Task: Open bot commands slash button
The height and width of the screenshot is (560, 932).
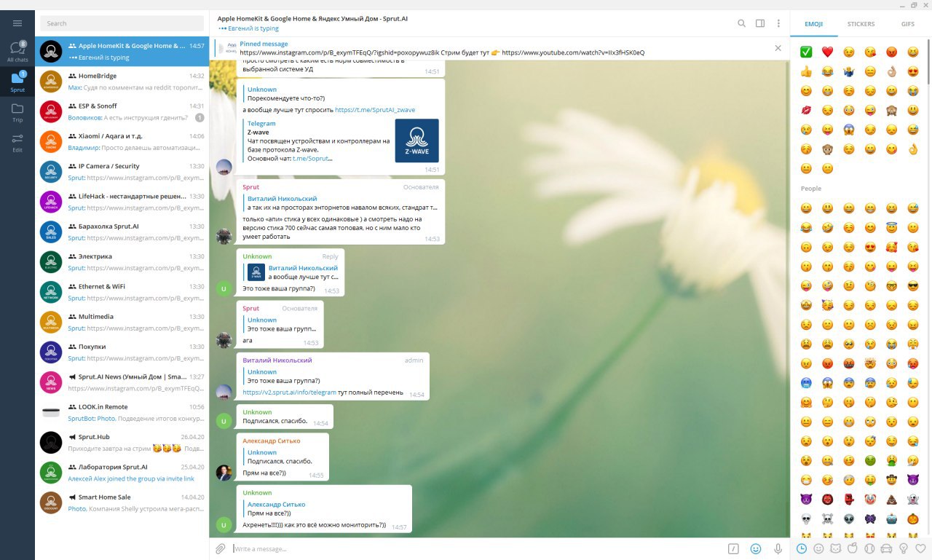Action: (x=734, y=548)
